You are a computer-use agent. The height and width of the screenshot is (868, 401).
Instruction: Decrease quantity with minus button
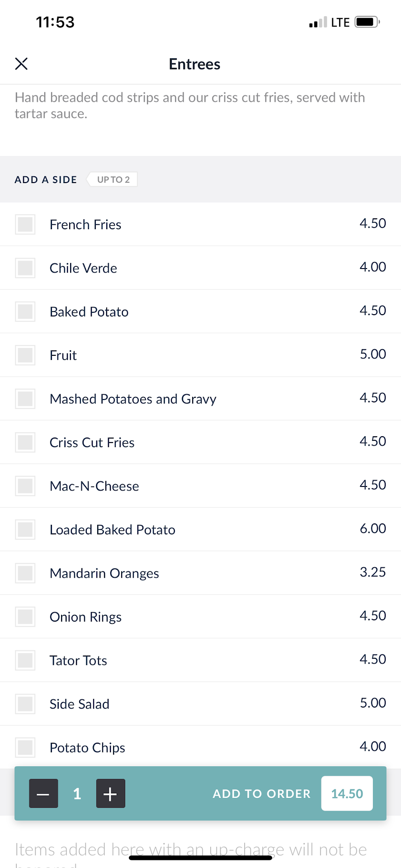(x=43, y=793)
